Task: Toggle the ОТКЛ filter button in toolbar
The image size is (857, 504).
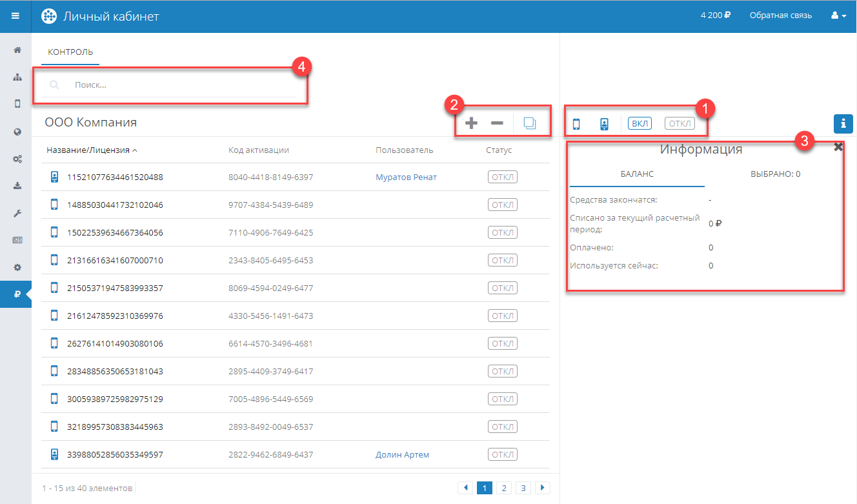Action: tap(680, 124)
